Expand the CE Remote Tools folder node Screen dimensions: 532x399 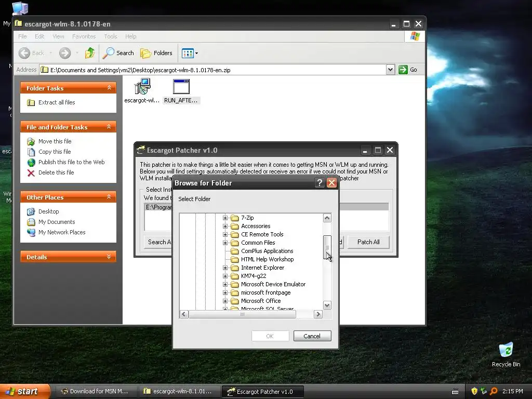point(225,234)
